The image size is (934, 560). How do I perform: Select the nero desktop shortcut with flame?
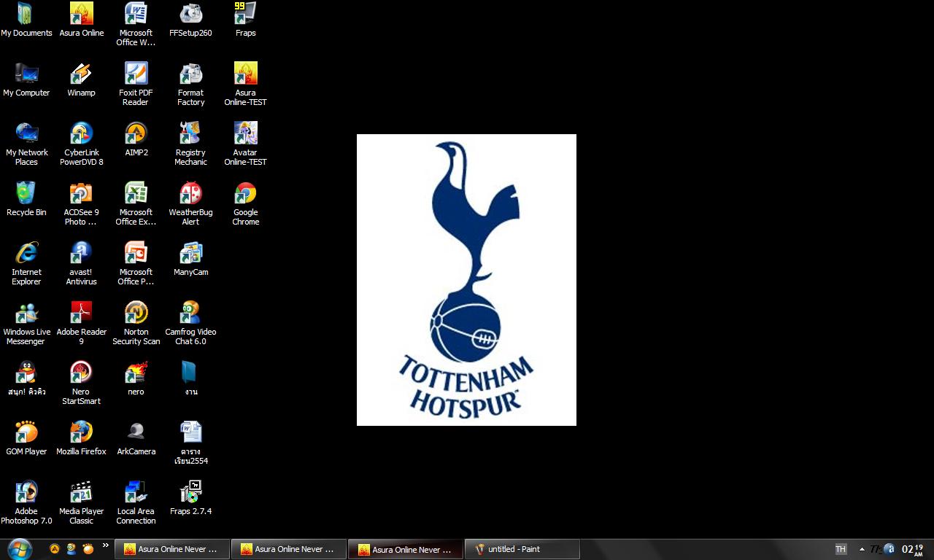136,378
